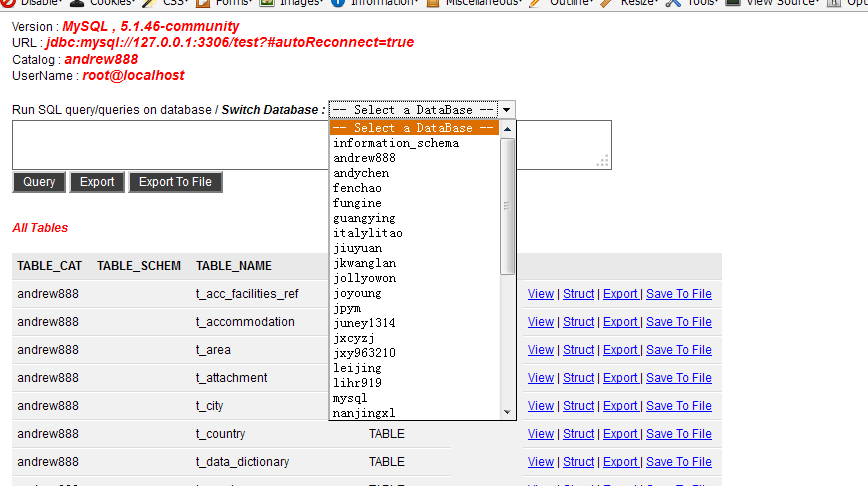Image resolution: width=868 pixels, height=486 pixels.
Task: Focus the SQL query text area
Action: [x=312, y=145]
